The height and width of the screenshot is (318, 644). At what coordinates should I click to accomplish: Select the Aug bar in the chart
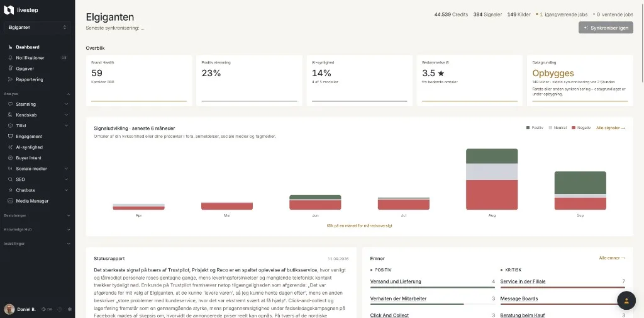click(492, 179)
